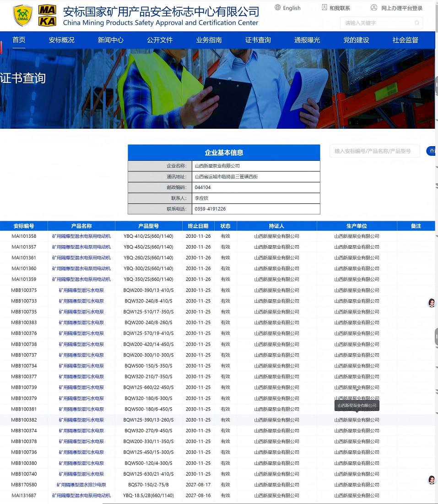The image size is (438, 504).
Task: Open product link for MAI101358 row
Action: [81, 236]
